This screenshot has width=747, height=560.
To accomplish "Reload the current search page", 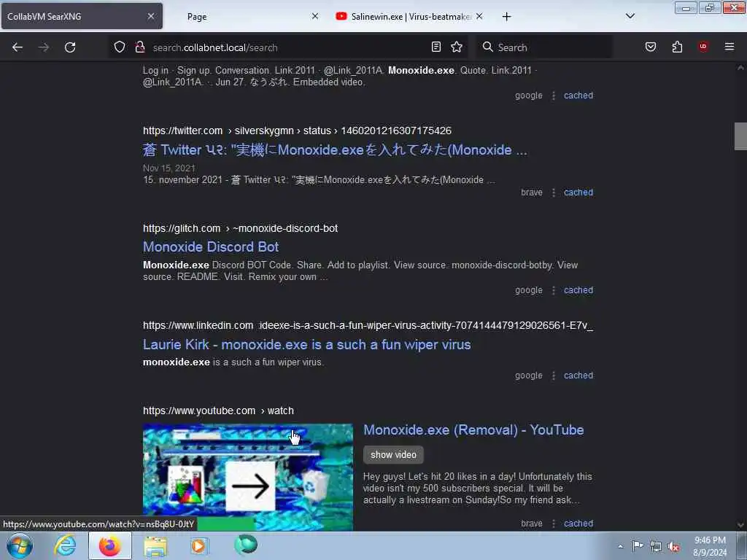I will pyautogui.click(x=70, y=47).
